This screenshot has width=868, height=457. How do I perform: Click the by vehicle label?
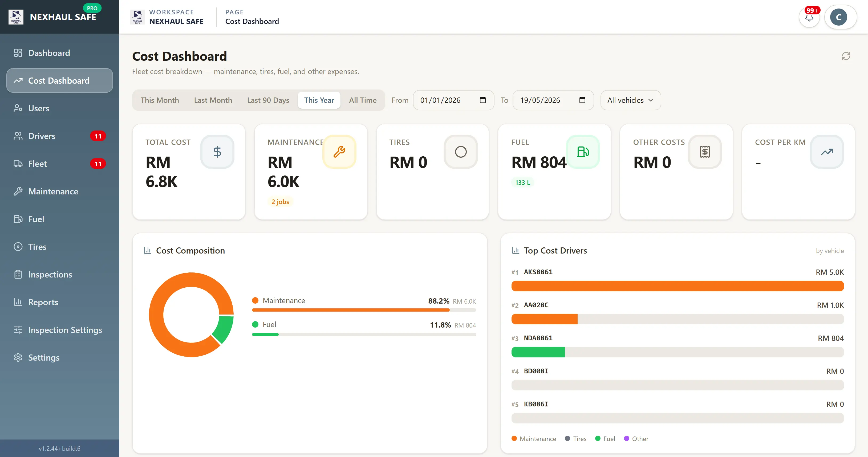click(x=830, y=251)
